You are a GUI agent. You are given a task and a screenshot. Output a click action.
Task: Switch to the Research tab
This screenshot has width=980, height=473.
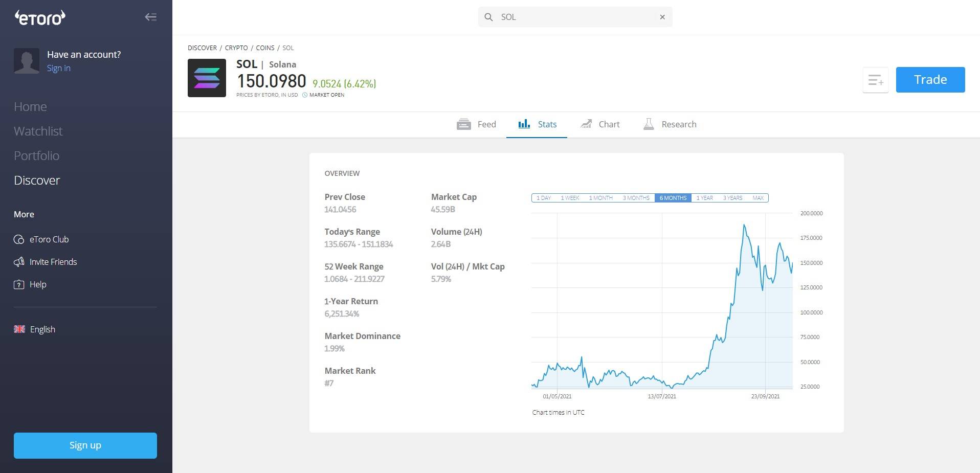pos(670,124)
